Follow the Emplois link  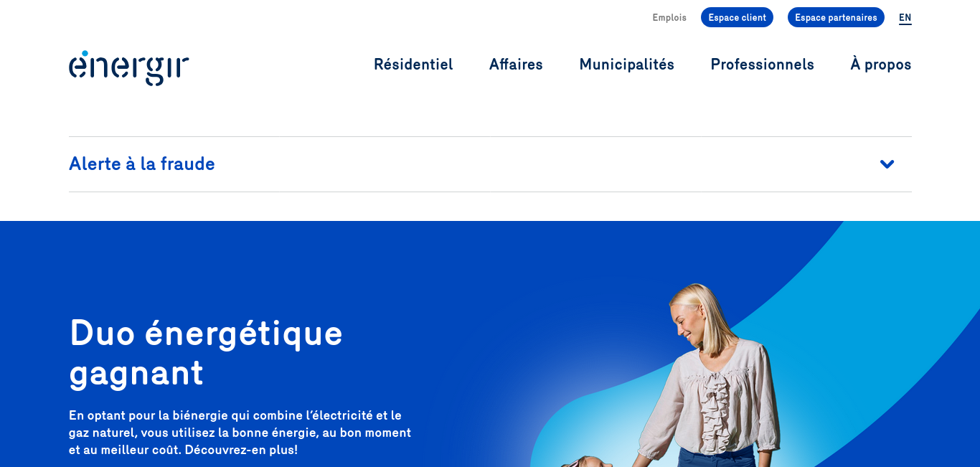pyautogui.click(x=669, y=18)
